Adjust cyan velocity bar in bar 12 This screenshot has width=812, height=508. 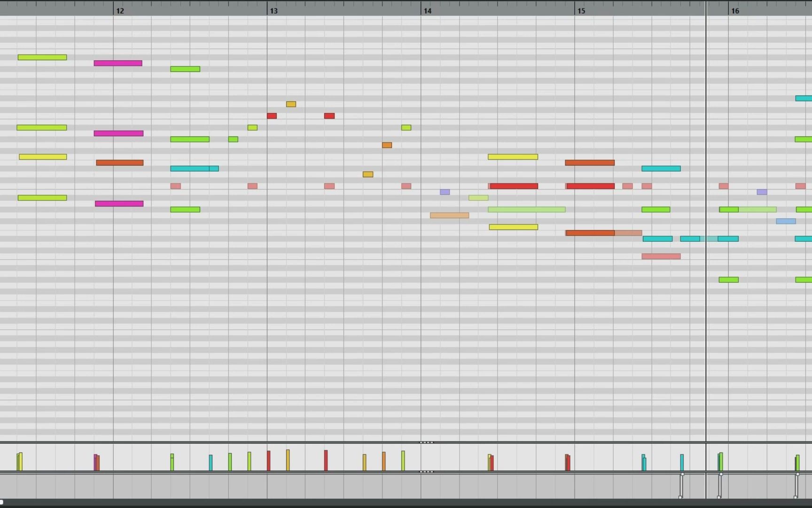point(211,463)
